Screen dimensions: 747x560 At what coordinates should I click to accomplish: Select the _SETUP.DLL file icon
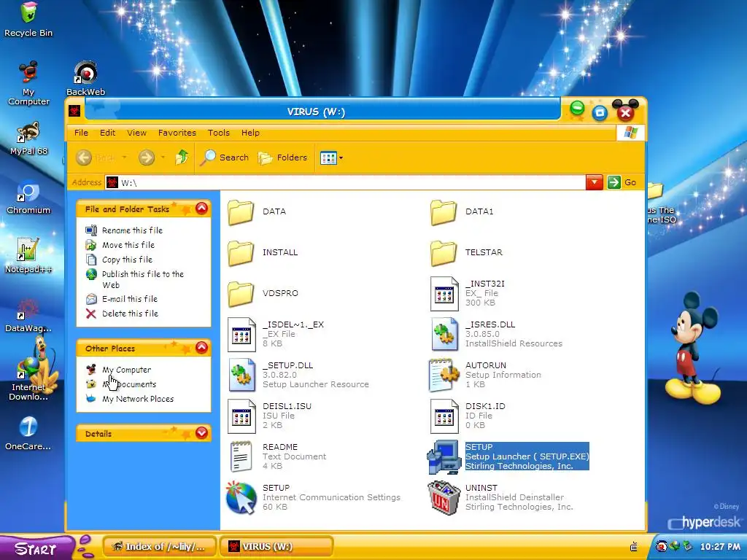[242, 376]
